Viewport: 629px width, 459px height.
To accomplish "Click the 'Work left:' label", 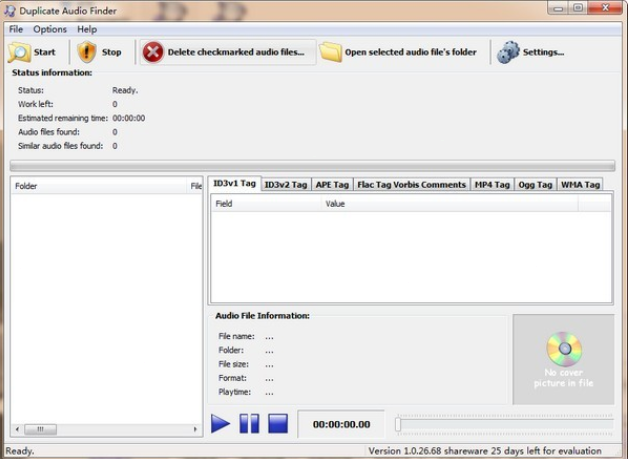I will [36, 104].
